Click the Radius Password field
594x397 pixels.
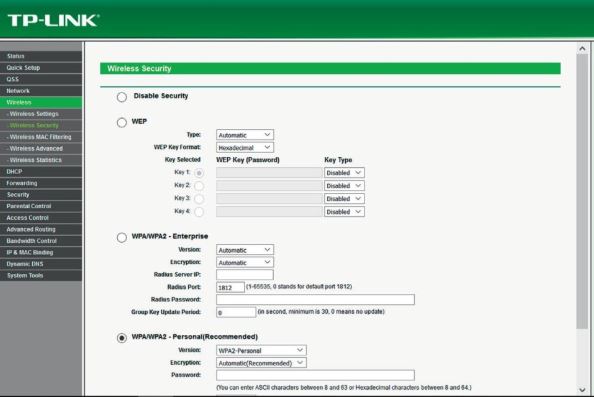pyautogui.click(x=315, y=300)
